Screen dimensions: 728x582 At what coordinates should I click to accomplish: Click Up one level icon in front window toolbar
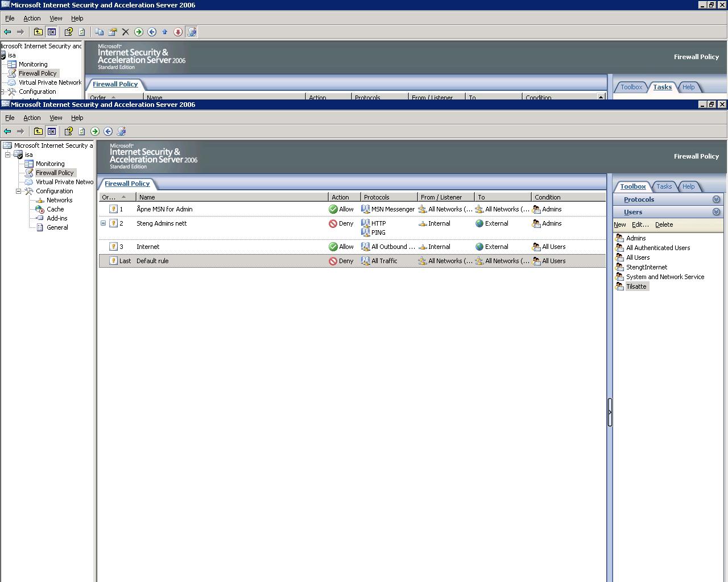coord(38,131)
